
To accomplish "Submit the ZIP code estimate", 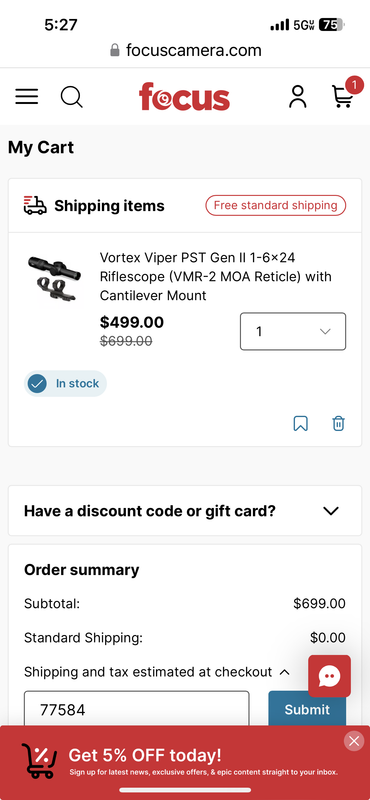I will click(307, 709).
